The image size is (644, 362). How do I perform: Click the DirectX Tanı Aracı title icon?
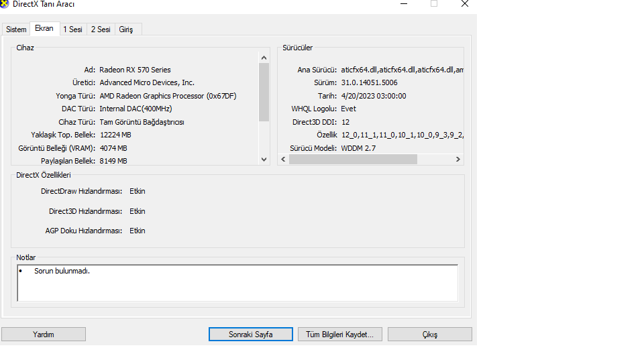[x=4, y=4]
